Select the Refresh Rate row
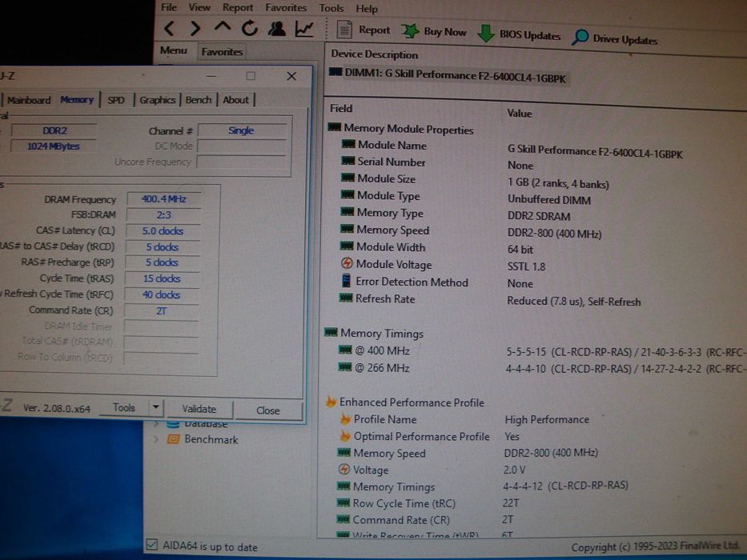Viewport: 747px width, 560px height. click(x=490, y=300)
